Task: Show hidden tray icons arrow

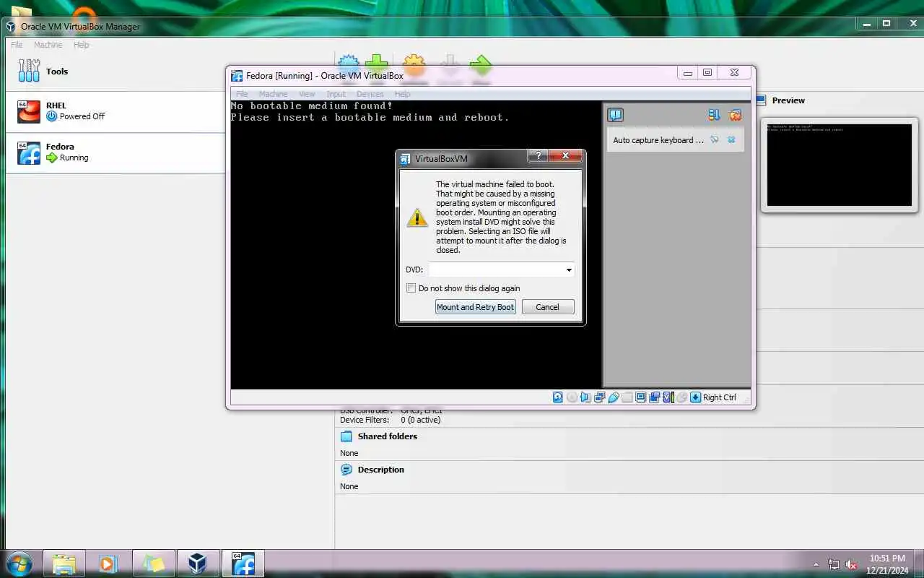Action: (x=816, y=564)
